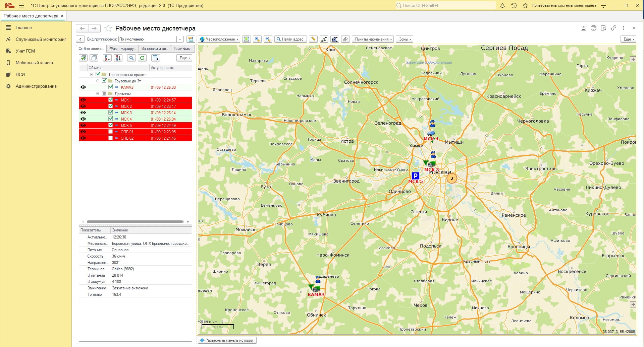
Task: Go back with the left arrow button
Action: (82, 28)
